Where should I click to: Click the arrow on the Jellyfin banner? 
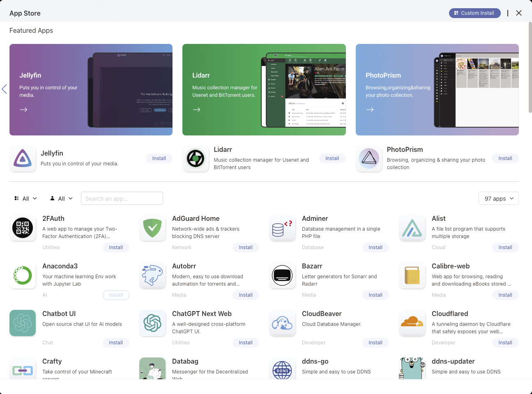coord(24,110)
